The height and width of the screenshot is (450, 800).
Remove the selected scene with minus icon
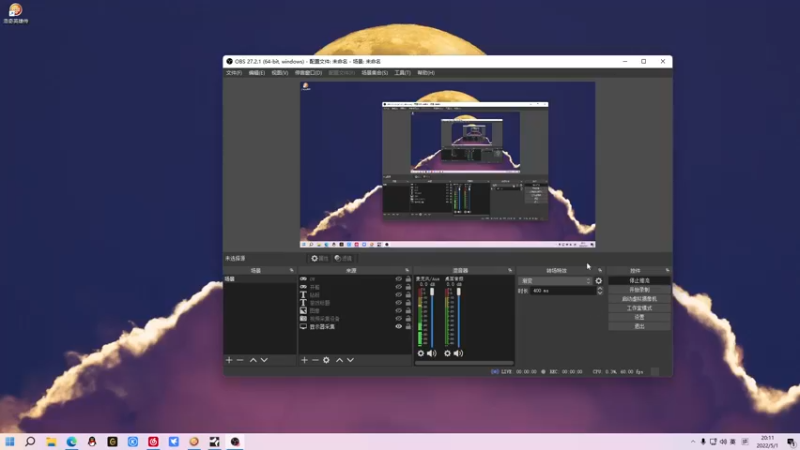[x=240, y=360]
